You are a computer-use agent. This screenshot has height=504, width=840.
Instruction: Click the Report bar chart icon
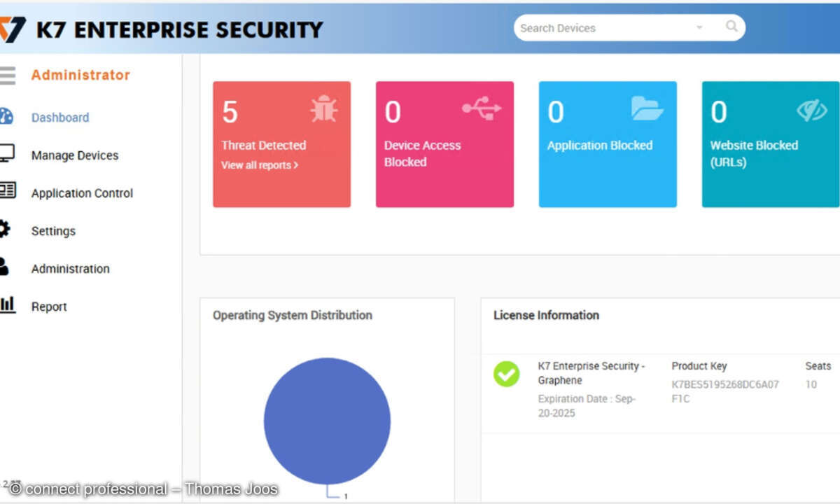coord(7,304)
